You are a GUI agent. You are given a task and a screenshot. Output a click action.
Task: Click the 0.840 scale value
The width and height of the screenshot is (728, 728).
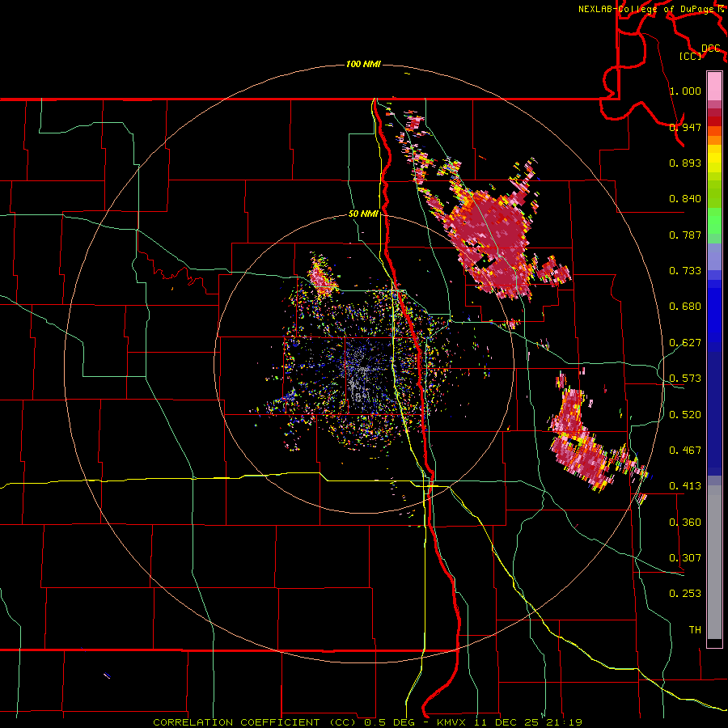click(x=685, y=199)
